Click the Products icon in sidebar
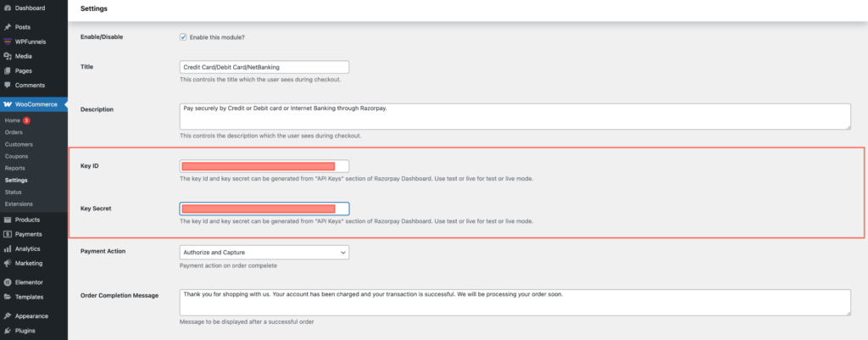The image size is (868, 340). tap(7, 220)
